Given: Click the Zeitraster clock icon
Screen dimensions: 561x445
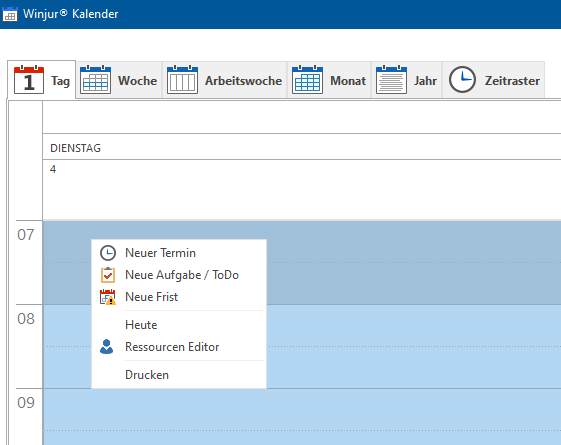Looking at the screenshot, I should pos(462,80).
